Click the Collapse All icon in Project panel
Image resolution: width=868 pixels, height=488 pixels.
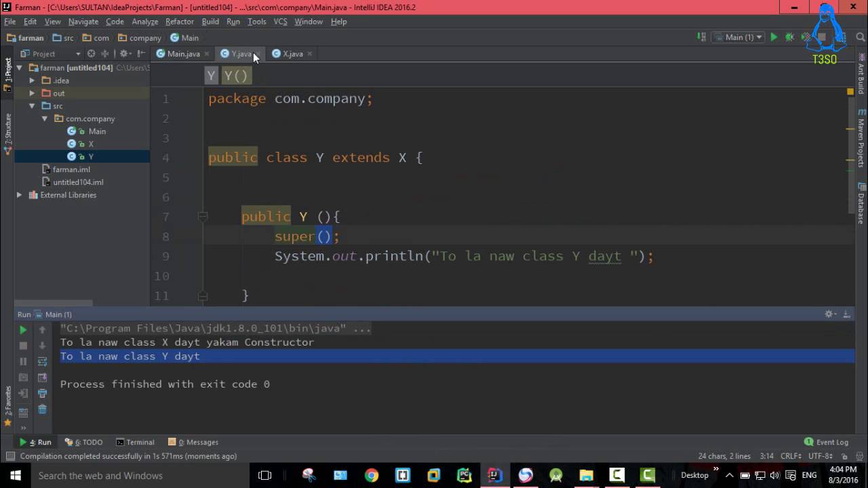coord(105,54)
